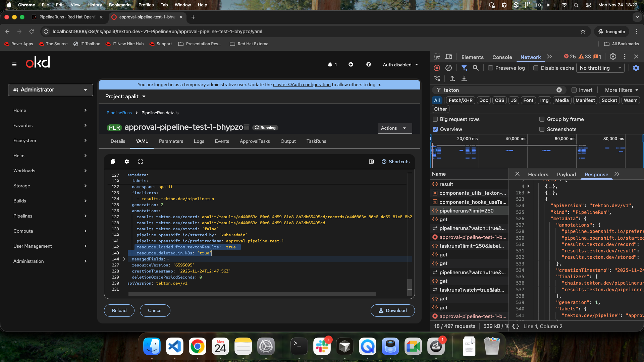
Task: Click the quick create plus icon
Action: 351,64
